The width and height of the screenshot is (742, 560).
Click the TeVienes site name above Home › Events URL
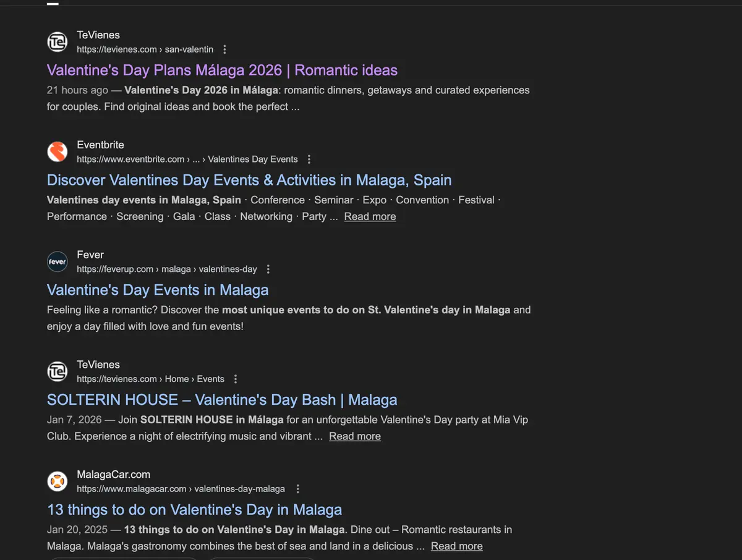tap(98, 365)
